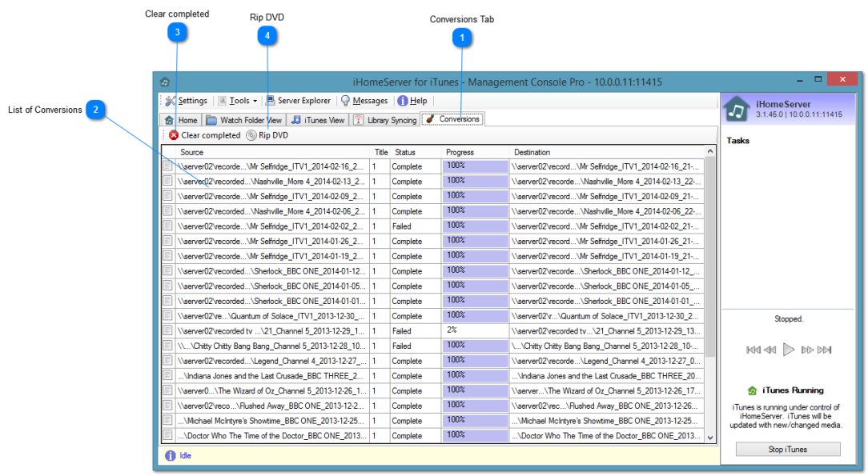Viewport: 868px width, 476px height.
Task: Open the Help menu
Action: [412, 101]
